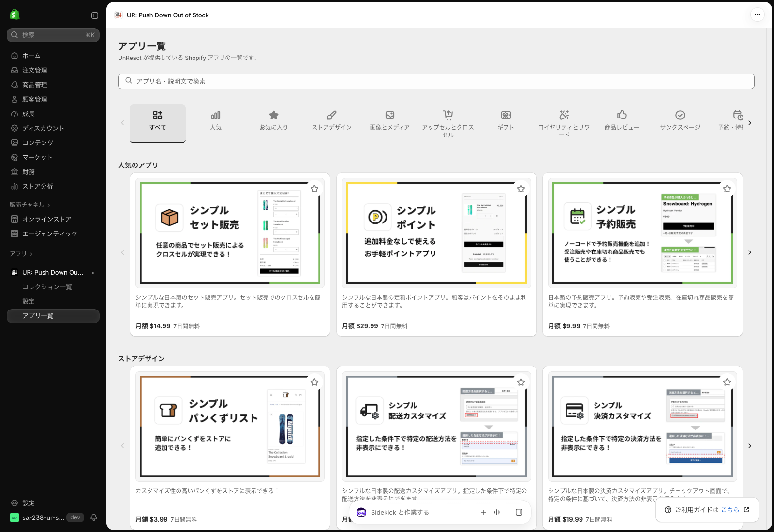The height and width of the screenshot is (532, 774).
Task: Advance the 人気のアプリ carousel to next
Action: pos(750,252)
